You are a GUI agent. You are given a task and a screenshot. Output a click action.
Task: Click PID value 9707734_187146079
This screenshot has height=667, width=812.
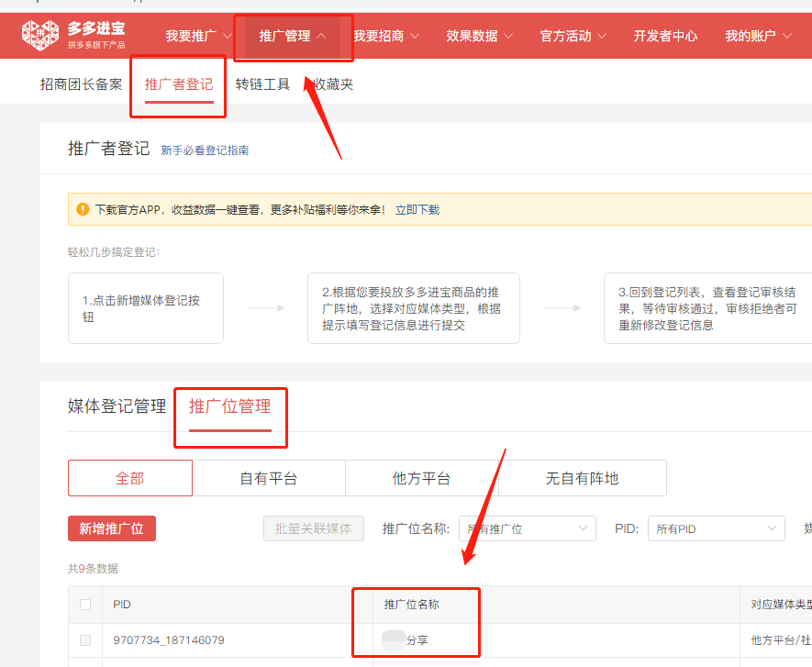click(x=169, y=640)
